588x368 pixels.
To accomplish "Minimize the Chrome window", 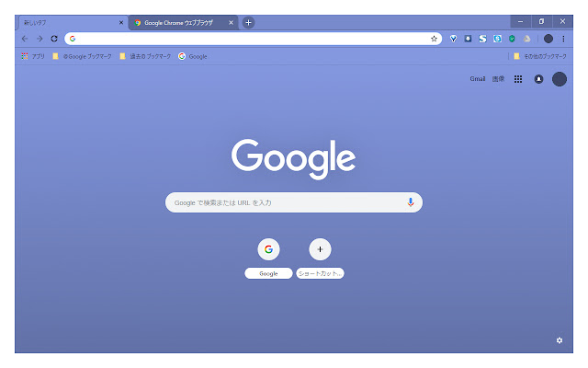I will (521, 21).
